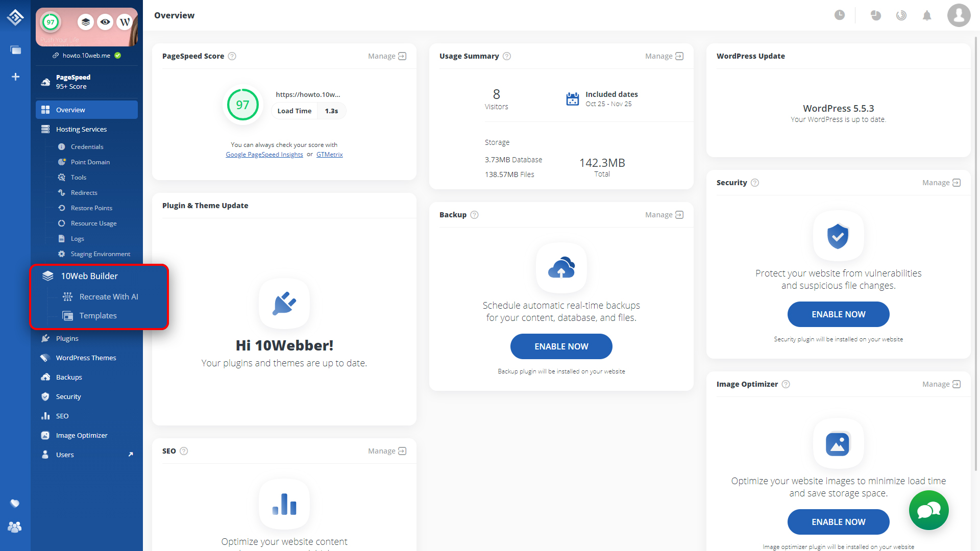Viewport: 980px width, 551px height.
Task: Open WordPress admin icon on thumbnail
Action: point(125,22)
